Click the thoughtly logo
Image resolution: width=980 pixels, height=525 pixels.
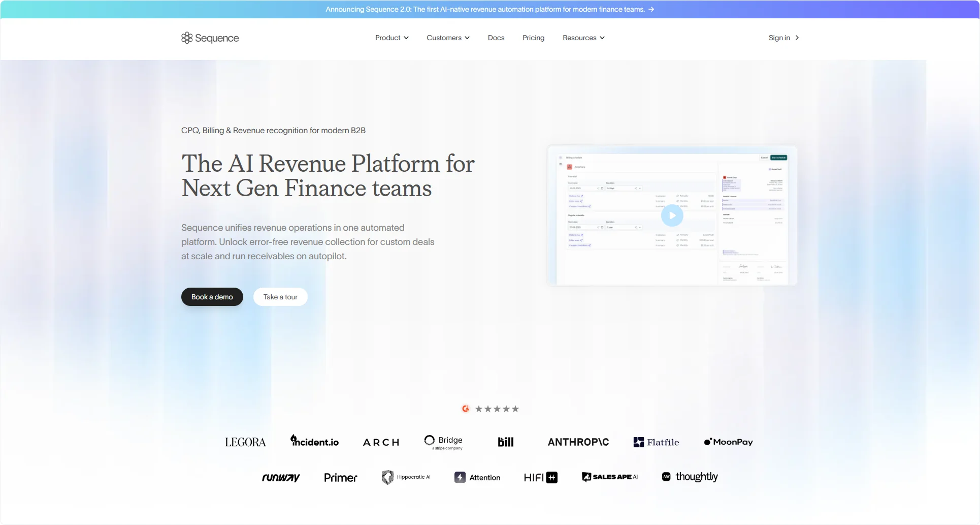click(x=689, y=477)
